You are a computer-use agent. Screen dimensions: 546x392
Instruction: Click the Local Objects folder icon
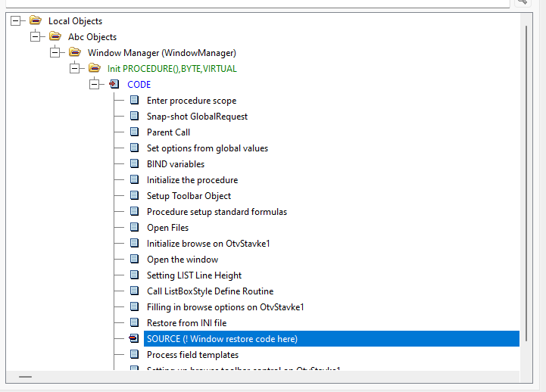coord(36,21)
